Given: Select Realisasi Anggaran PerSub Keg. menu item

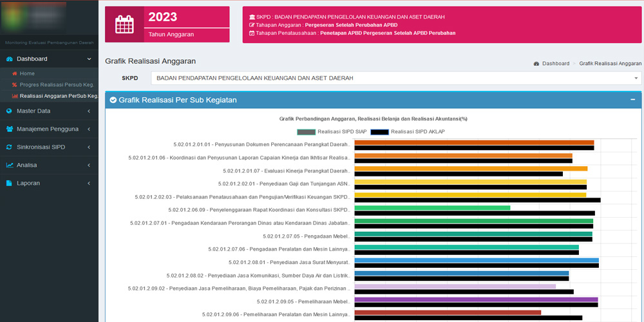Looking at the screenshot, I should click(59, 96).
